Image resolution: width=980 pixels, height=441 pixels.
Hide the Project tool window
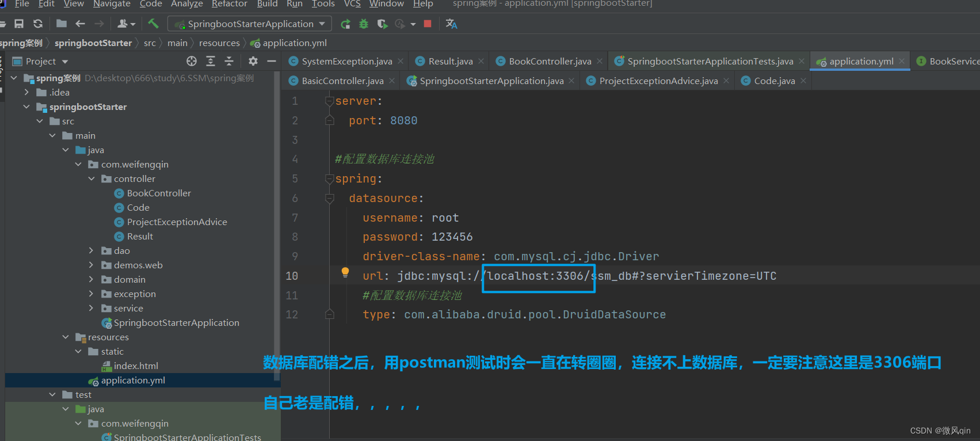(x=272, y=61)
